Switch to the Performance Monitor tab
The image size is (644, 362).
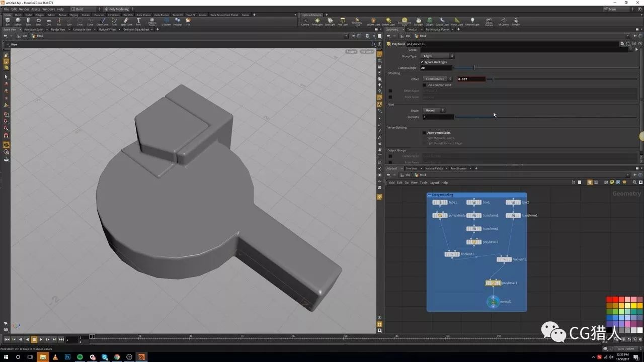(438, 30)
